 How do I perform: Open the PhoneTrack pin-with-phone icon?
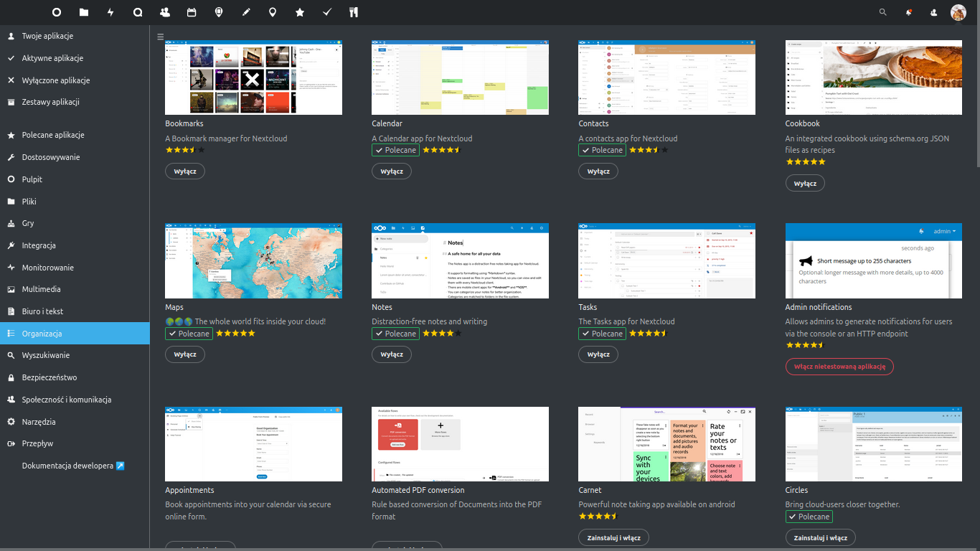[219, 12]
